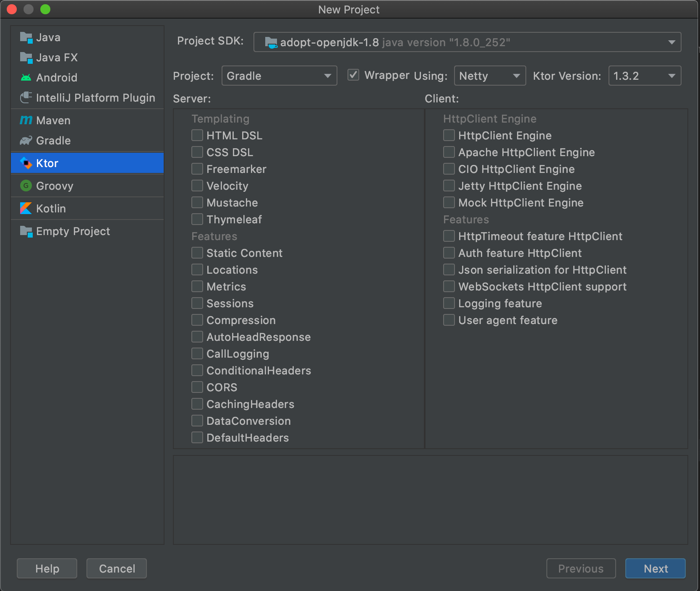
Task: Check HttpTimeout feature HttpClient
Action: tap(449, 236)
